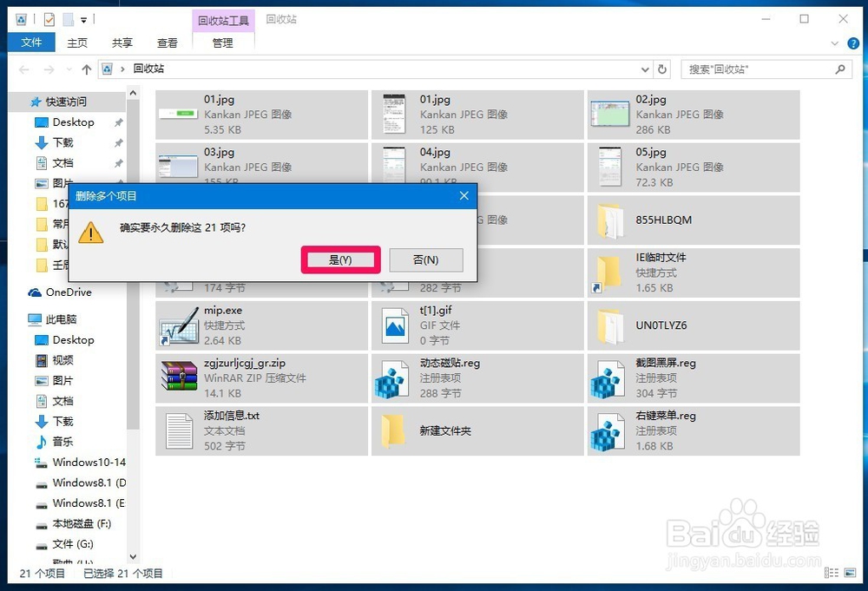Viewport: 868px width, 591px height.
Task: Click the Recycle Bin icon in address bar
Action: click(x=106, y=69)
